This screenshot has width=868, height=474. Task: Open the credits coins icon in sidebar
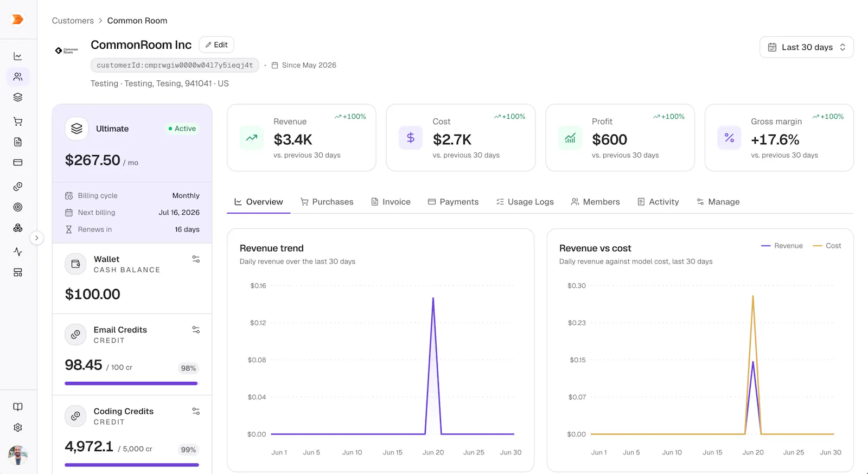(x=18, y=187)
